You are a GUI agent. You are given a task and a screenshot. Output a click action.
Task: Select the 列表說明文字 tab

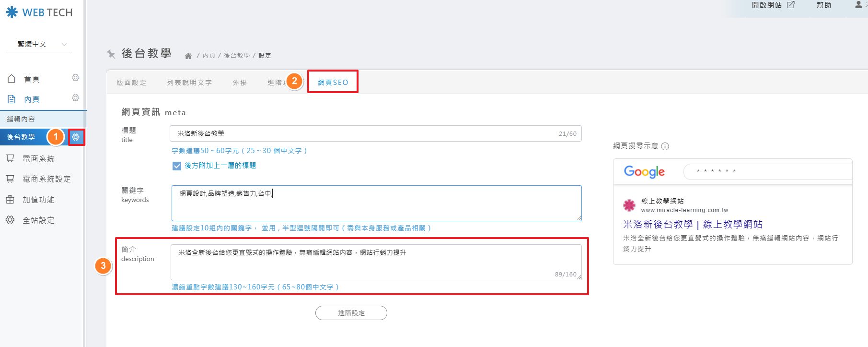pos(189,83)
